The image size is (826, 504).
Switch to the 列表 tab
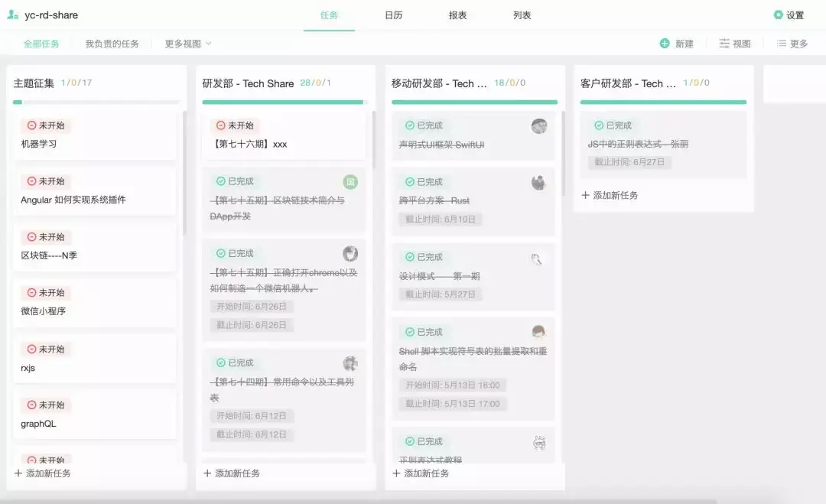[x=522, y=15]
